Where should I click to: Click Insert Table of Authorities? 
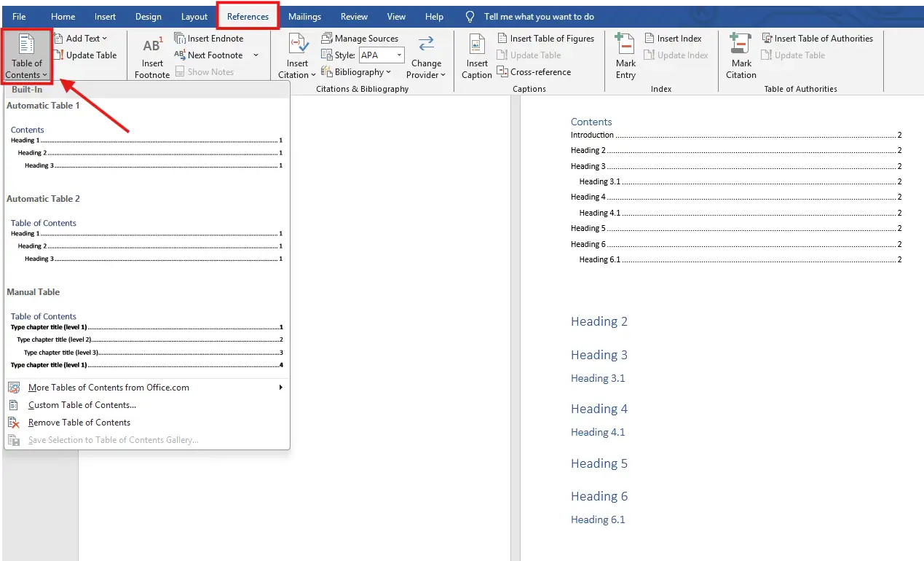(817, 38)
